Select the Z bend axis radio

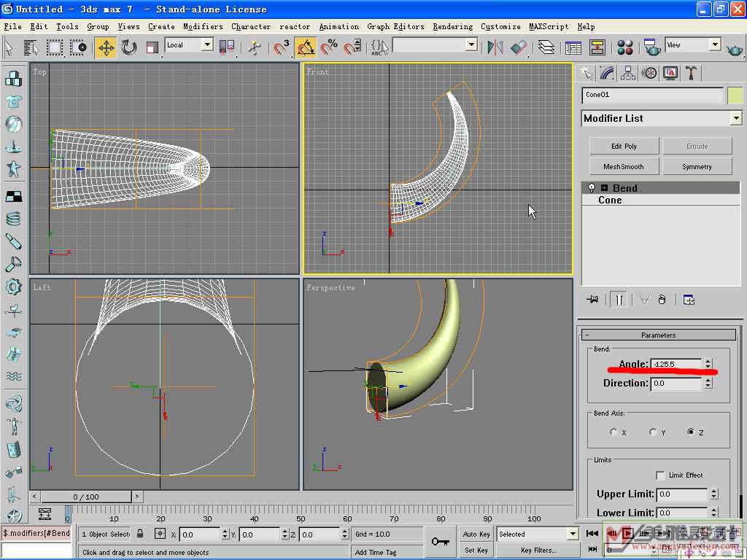pos(691,432)
